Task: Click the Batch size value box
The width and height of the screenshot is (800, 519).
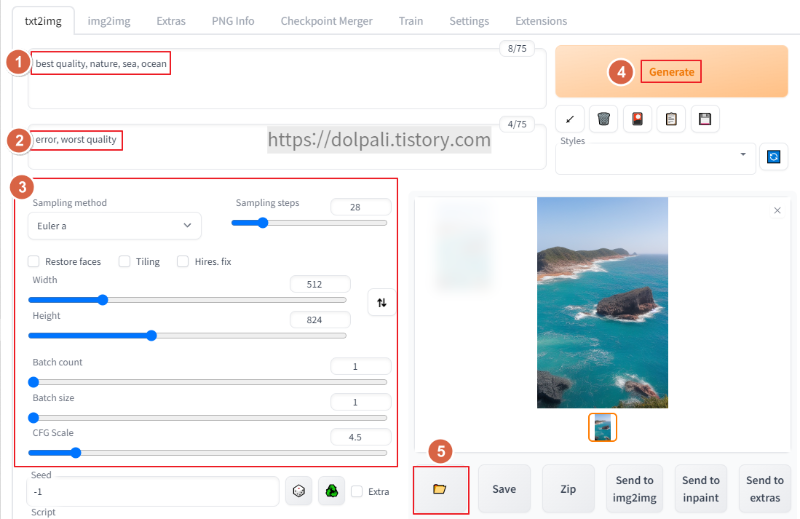Action: click(x=361, y=402)
